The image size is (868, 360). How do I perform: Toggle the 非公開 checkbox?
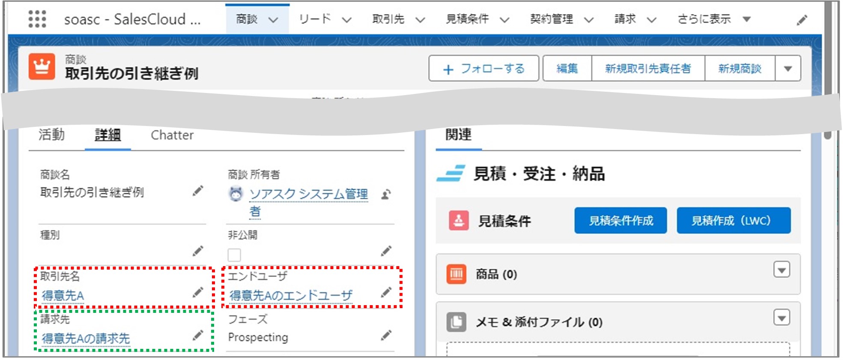[234, 255]
